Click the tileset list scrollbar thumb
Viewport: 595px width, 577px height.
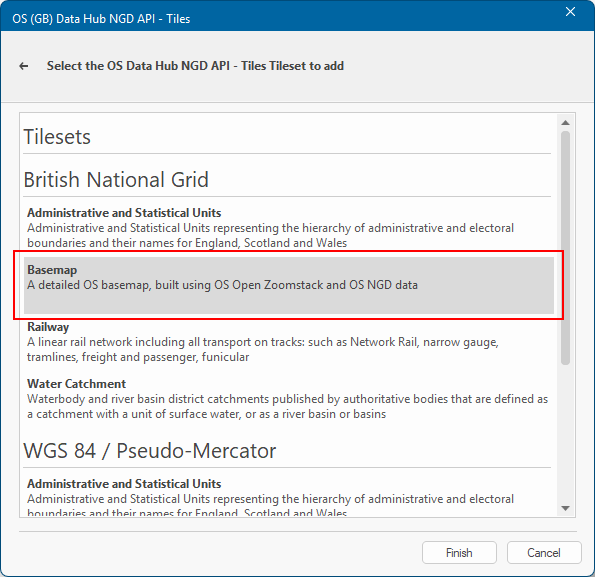[x=565, y=248]
